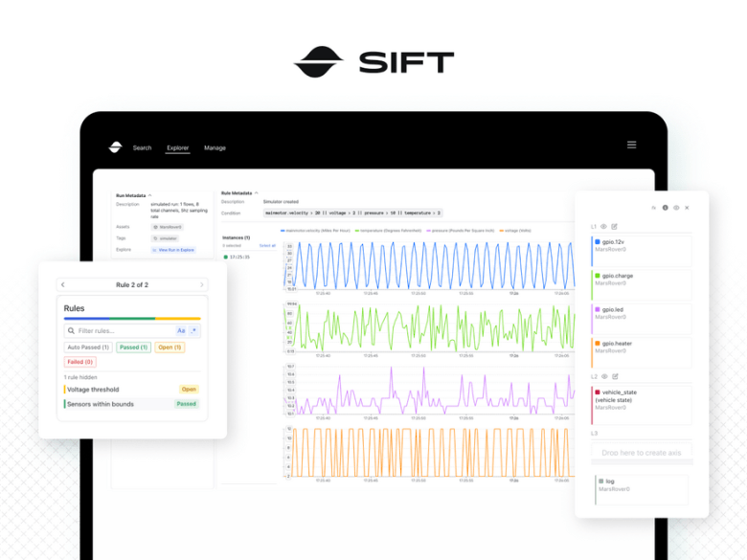Click the simulator tag chip
This screenshot has width=747, height=560.
pyautogui.click(x=166, y=238)
